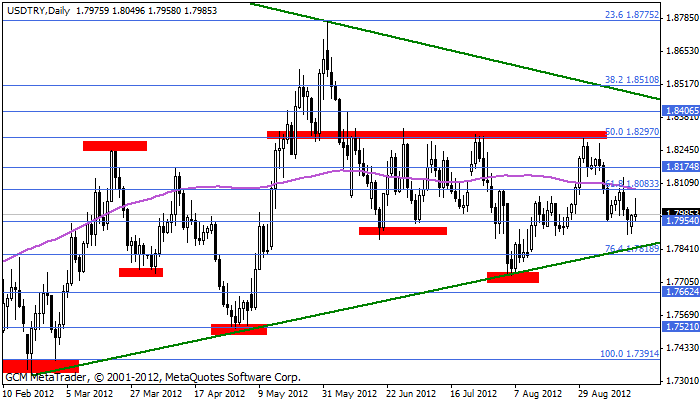Click the 5 Mar 2012 date label

coord(89,394)
